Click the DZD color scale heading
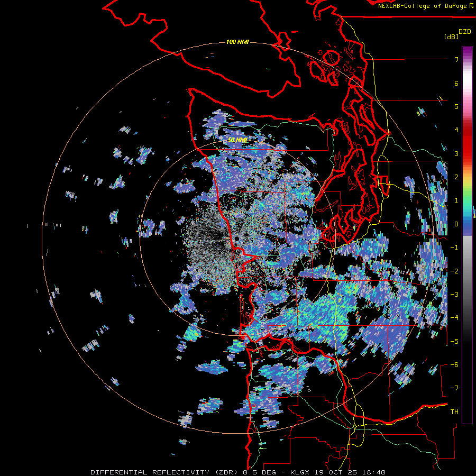The image size is (476, 476). (x=465, y=32)
